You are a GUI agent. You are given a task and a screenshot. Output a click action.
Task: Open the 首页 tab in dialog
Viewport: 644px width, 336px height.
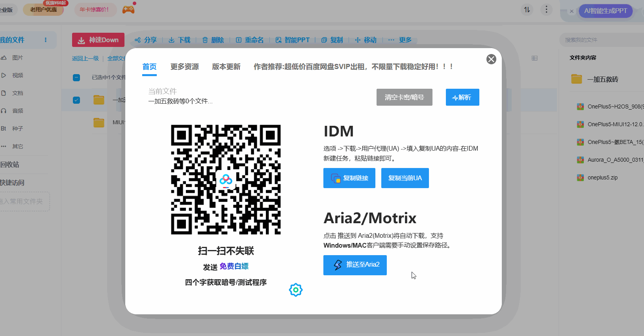click(x=149, y=67)
